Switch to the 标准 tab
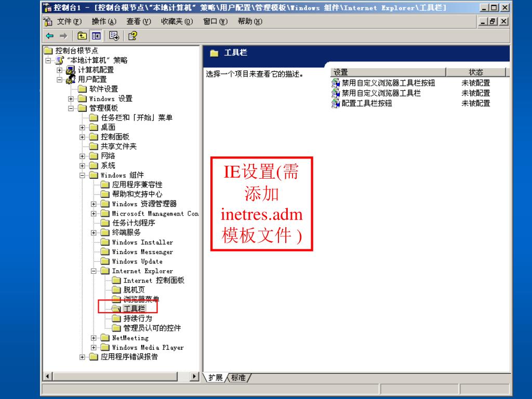Screen dimensions: 532x399 point(238,378)
